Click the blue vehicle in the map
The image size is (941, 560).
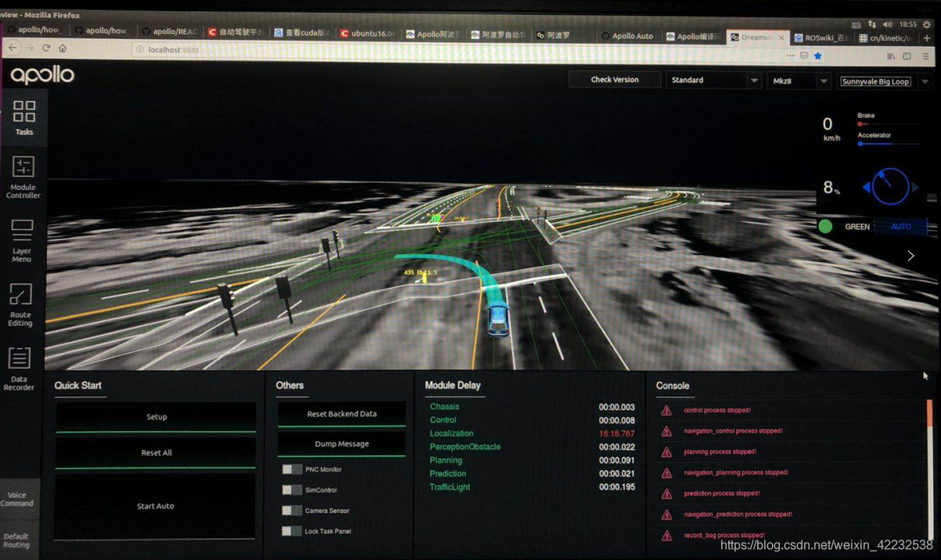pos(498,319)
